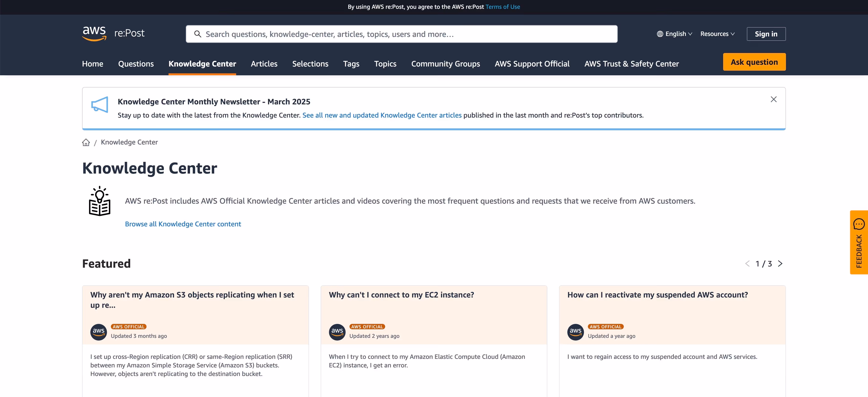Open the Feedback chat bubble icon
Screen dimensions: 868x397
[x=859, y=224]
